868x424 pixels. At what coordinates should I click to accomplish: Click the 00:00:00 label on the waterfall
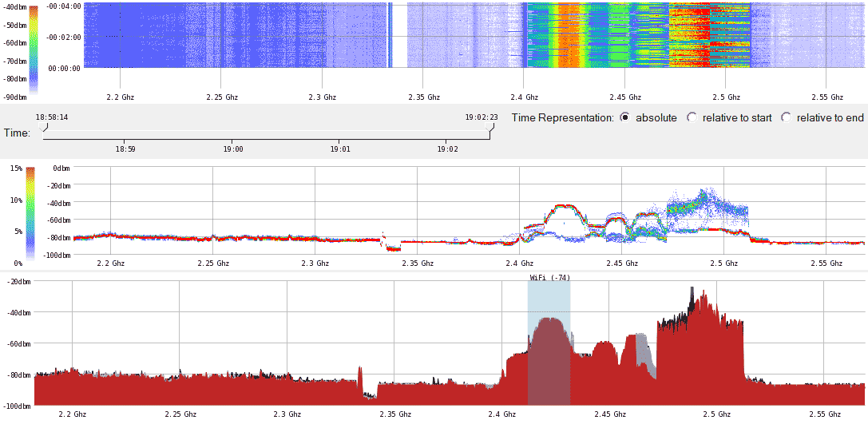tap(65, 68)
